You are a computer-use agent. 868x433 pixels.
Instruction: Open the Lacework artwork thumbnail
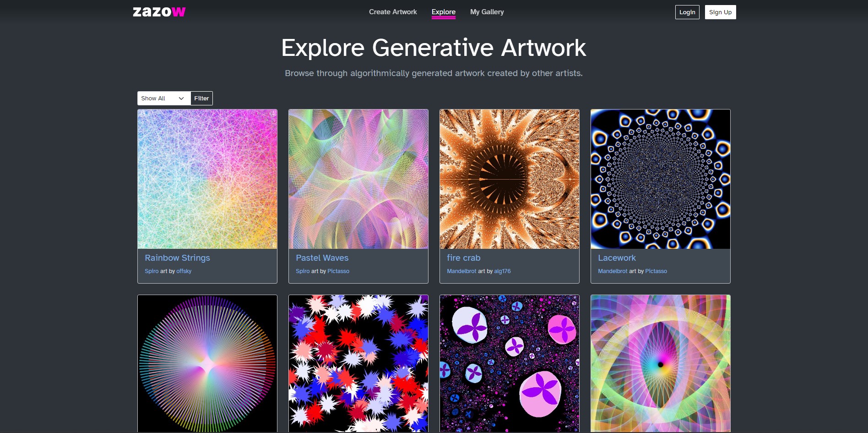click(661, 179)
